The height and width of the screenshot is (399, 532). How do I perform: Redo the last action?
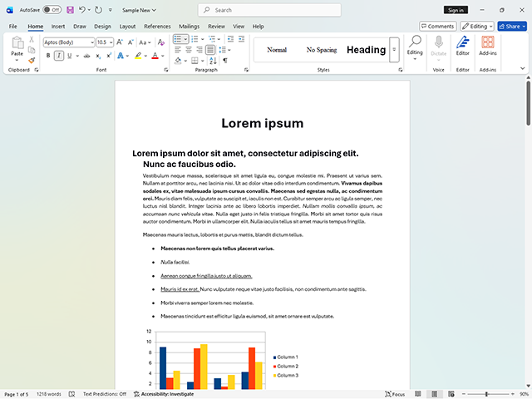[x=98, y=10]
